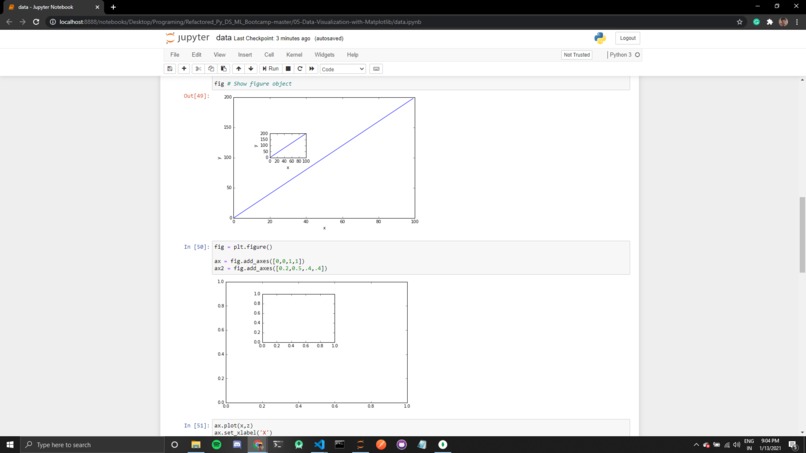Open the browser extensions puzzle icon
The width and height of the screenshot is (806, 453).
(770, 22)
